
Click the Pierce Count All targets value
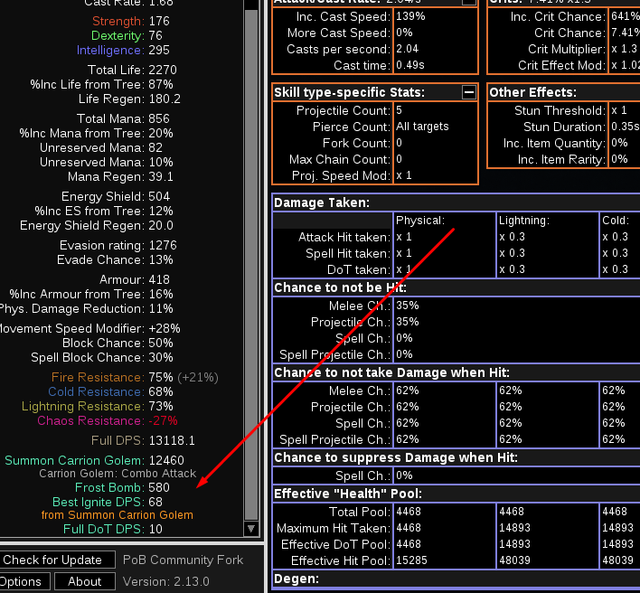click(x=422, y=127)
